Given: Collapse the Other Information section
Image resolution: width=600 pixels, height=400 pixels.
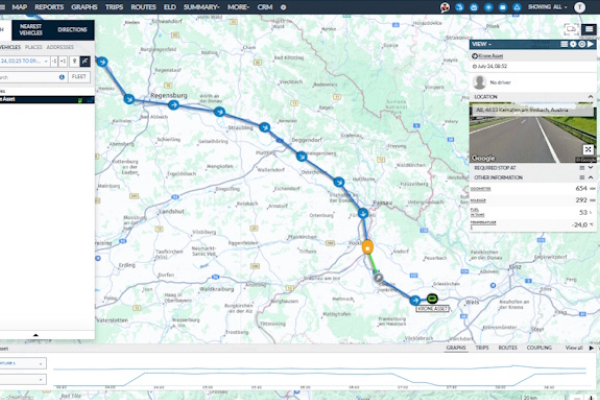Looking at the screenshot, I should click(589, 177).
